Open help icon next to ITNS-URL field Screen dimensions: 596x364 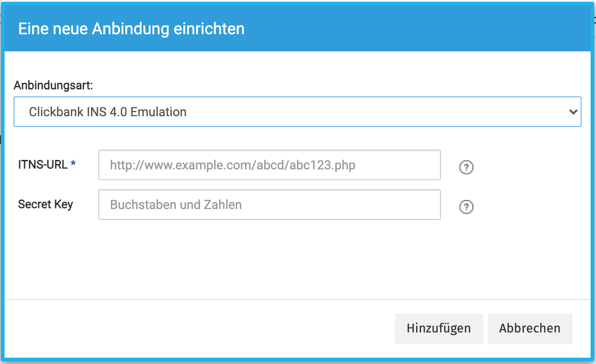466,168
